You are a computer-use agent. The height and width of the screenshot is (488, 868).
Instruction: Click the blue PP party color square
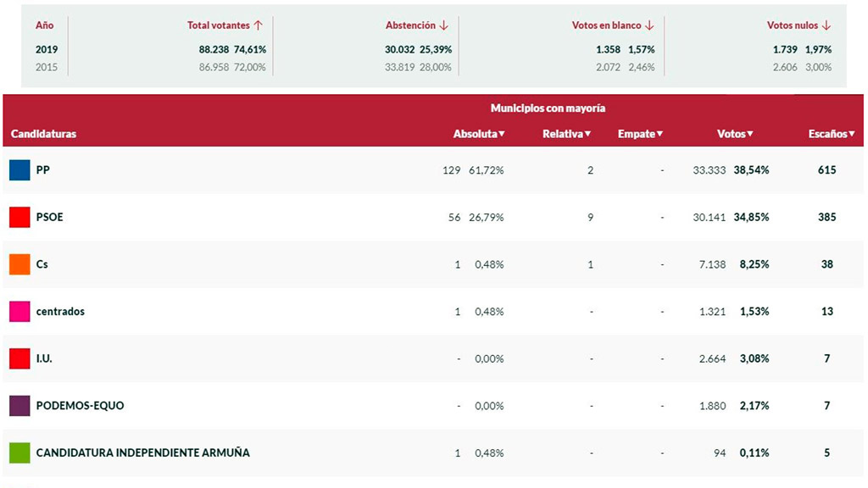point(19,170)
